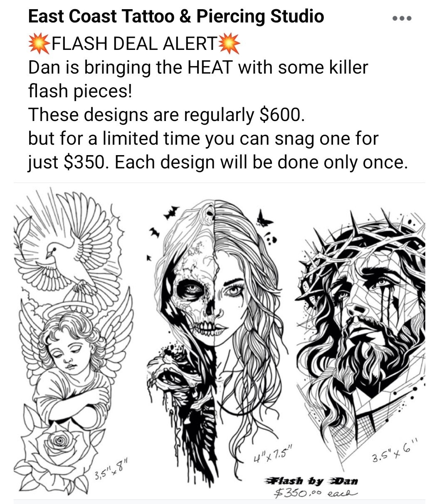The width and height of the screenshot is (444, 504).
Task: Open East Coast Tattoo & Piercing Studio page
Action: (x=176, y=17)
